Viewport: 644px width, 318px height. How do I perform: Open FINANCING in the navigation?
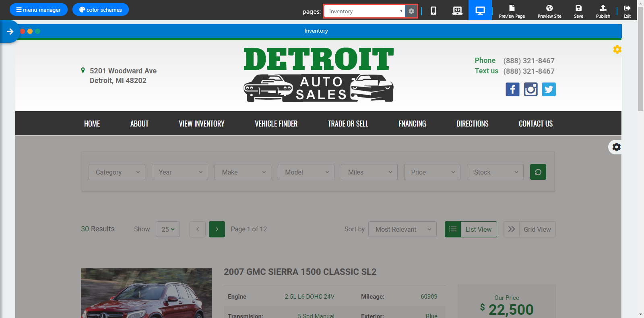coord(412,124)
